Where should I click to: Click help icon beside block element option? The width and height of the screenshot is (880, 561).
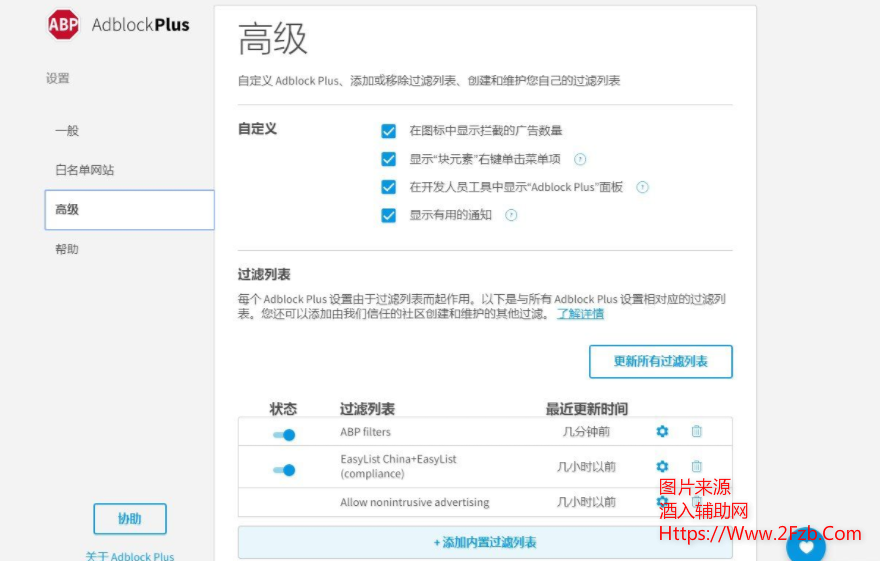click(x=580, y=159)
